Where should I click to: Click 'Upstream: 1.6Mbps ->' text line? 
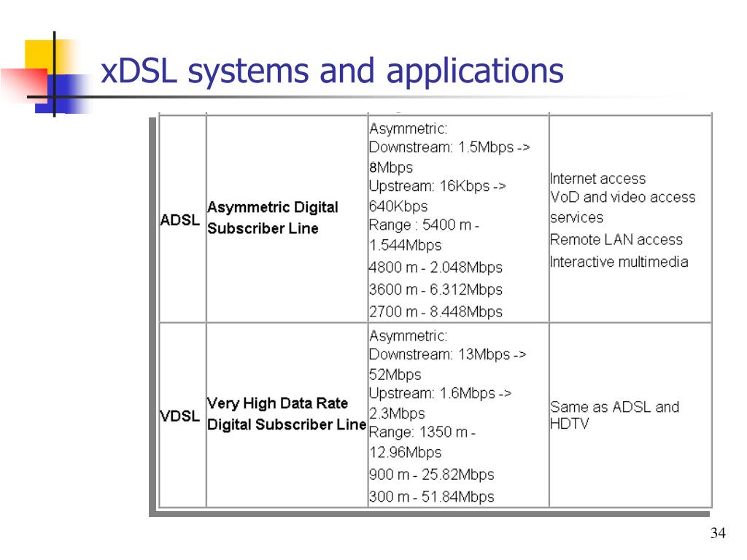coord(440,393)
